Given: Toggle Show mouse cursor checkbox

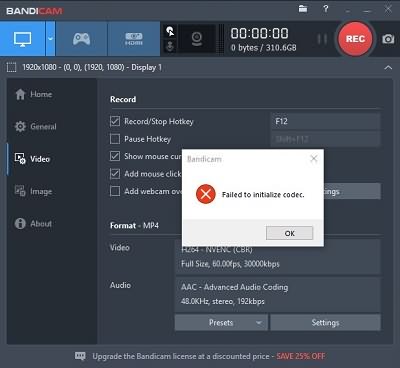Looking at the screenshot, I should coord(115,156).
